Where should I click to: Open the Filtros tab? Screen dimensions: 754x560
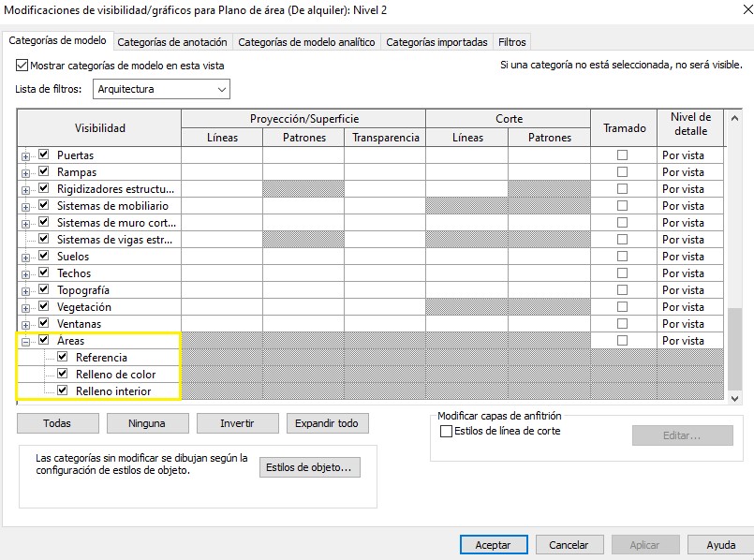coord(511,42)
